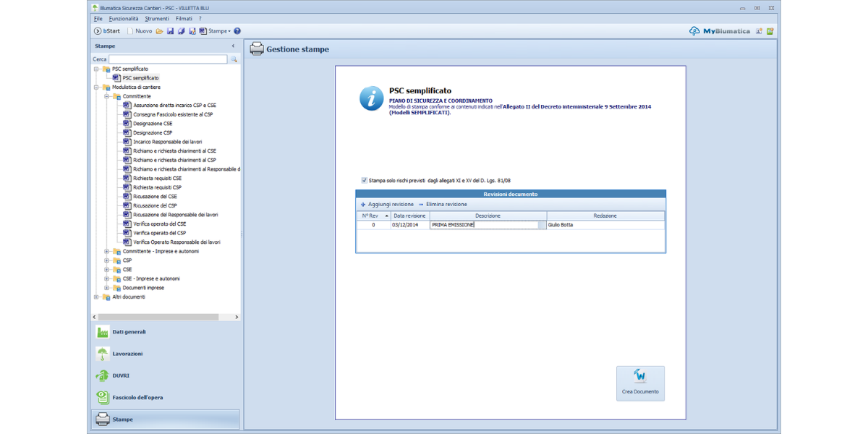Screen dimensions: 868x434
Task: Click the tree horizontal scrollbar
Action: [x=159, y=317]
